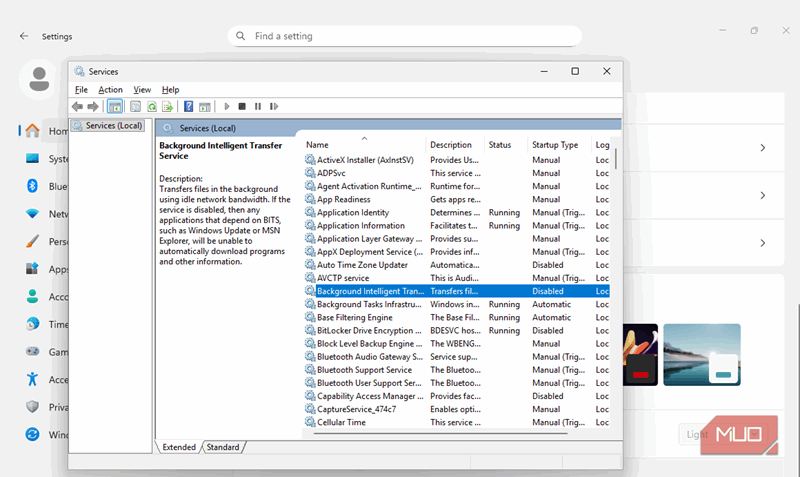Click the Refresh icon in Services toolbar

[x=152, y=106]
